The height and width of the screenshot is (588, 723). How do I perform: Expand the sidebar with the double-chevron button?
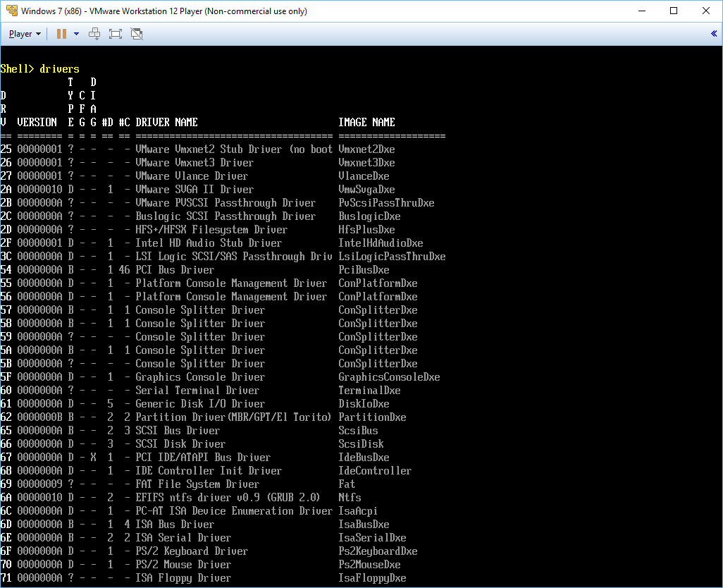pos(713,33)
